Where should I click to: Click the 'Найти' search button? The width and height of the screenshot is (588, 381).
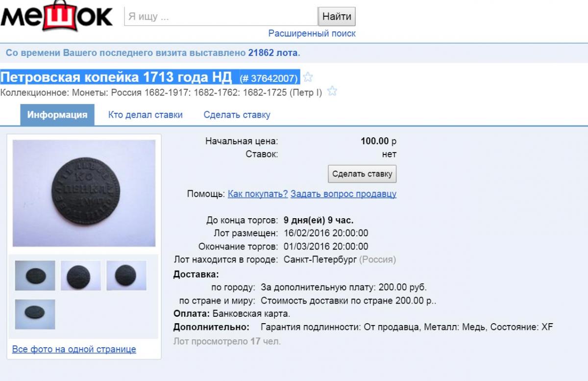[x=337, y=16]
